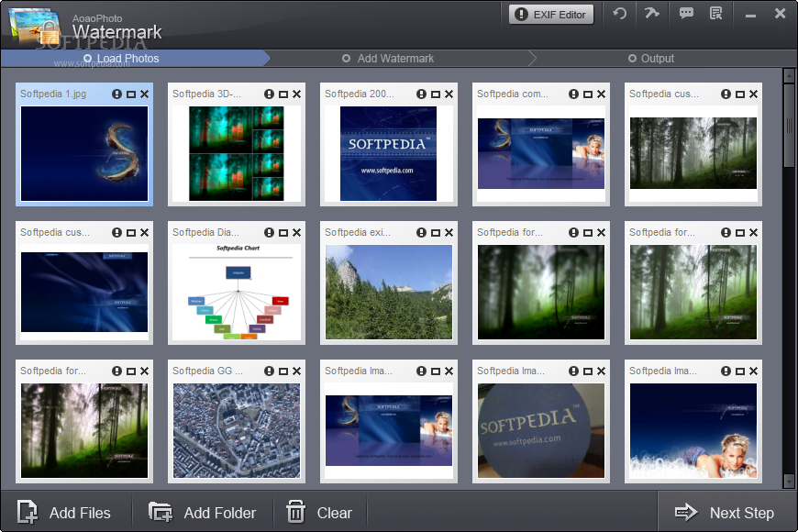This screenshot has height=532, width=798.
Task: Show EXIF info for Softpedia GG ... photo
Action: click(x=270, y=371)
